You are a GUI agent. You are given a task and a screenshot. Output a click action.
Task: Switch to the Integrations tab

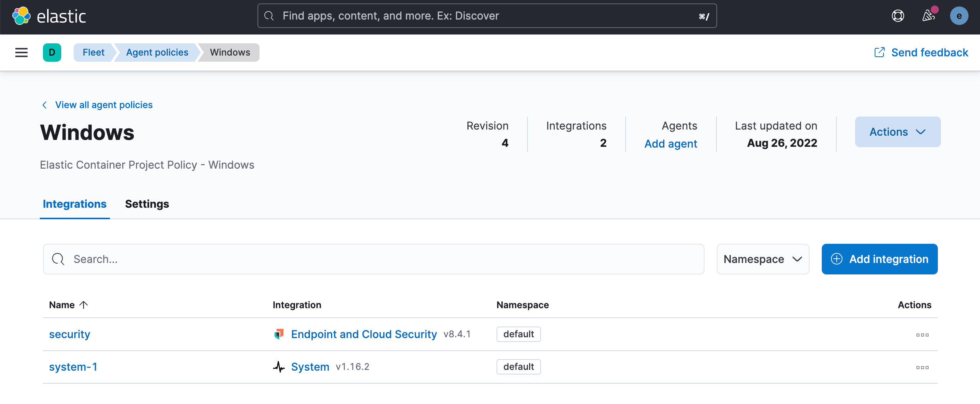[75, 204]
